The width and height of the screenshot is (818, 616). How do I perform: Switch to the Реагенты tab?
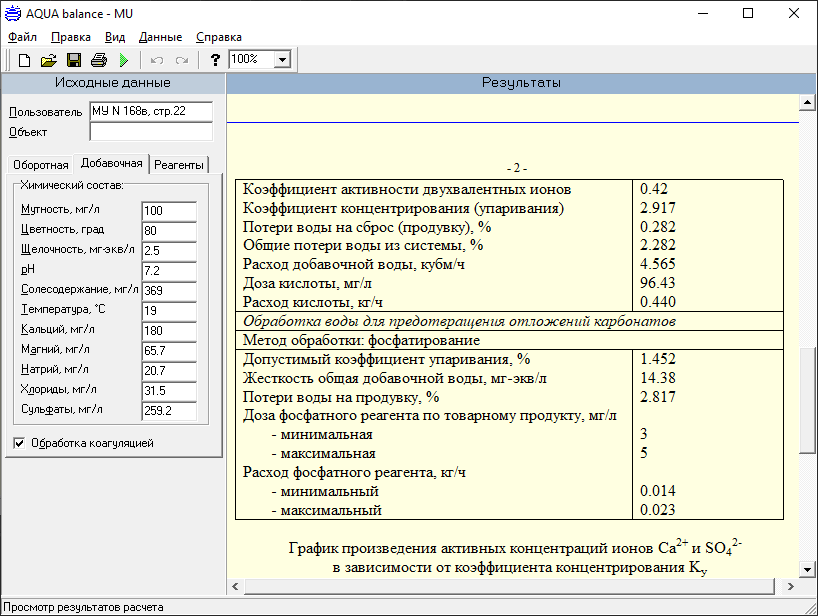click(180, 165)
